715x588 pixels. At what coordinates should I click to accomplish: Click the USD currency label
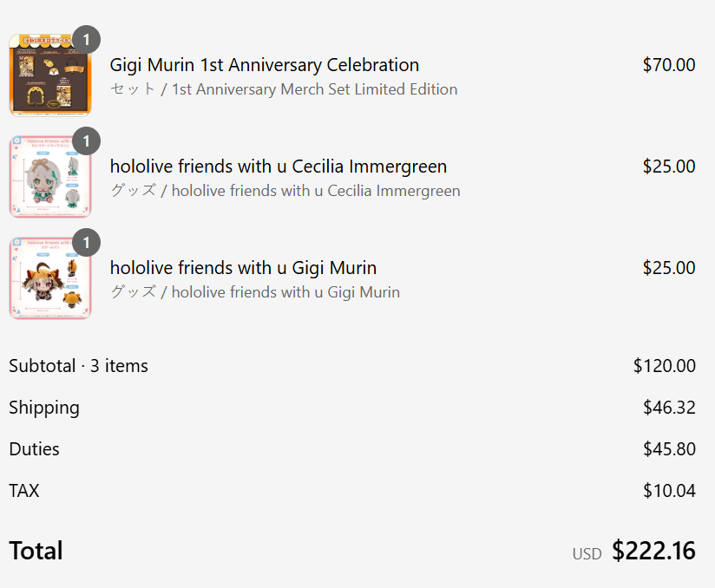pos(587,554)
